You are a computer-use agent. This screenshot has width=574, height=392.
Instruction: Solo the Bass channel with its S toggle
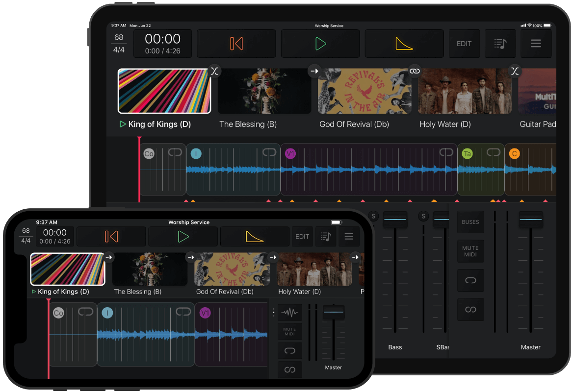373,216
